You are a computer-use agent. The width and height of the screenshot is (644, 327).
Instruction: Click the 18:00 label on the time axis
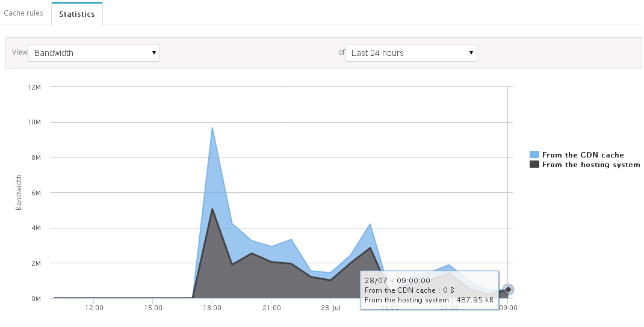(x=212, y=308)
